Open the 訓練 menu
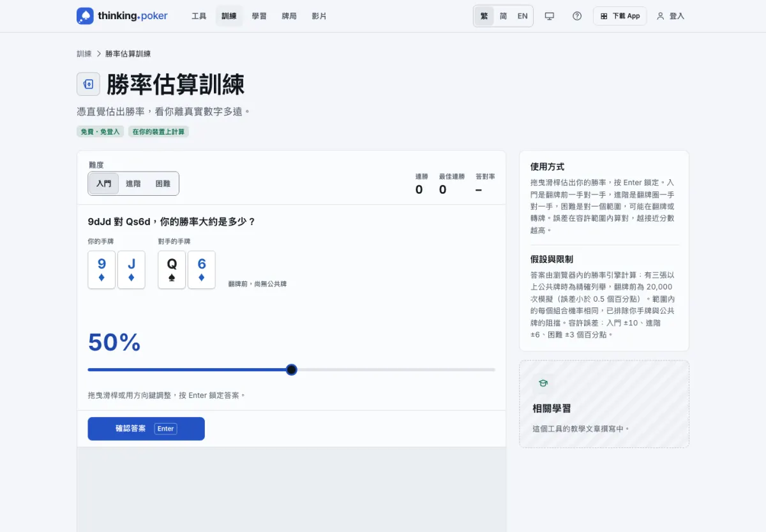The height and width of the screenshot is (532, 766). [x=229, y=16]
